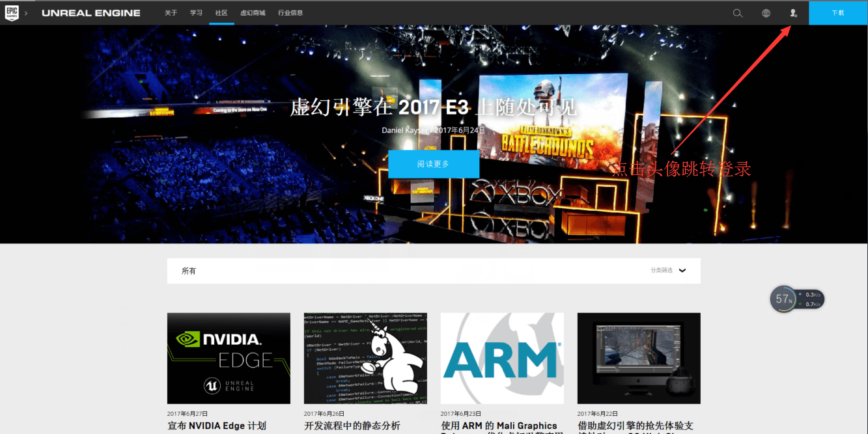Click the Epic Games logo icon
The height and width of the screenshot is (434, 868).
12,13
